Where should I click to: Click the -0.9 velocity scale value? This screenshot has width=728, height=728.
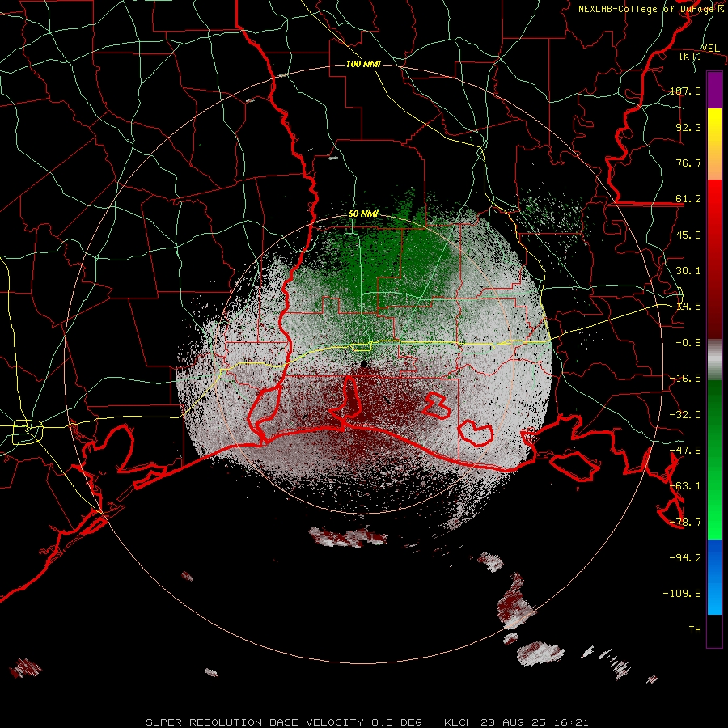point(688,343)
